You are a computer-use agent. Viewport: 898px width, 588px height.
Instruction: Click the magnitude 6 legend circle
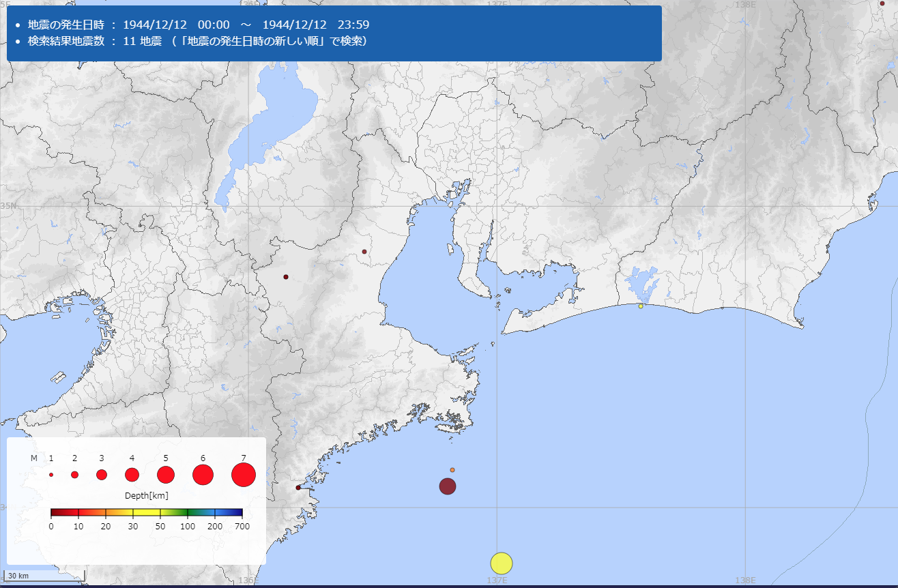(x=203, y=475)
